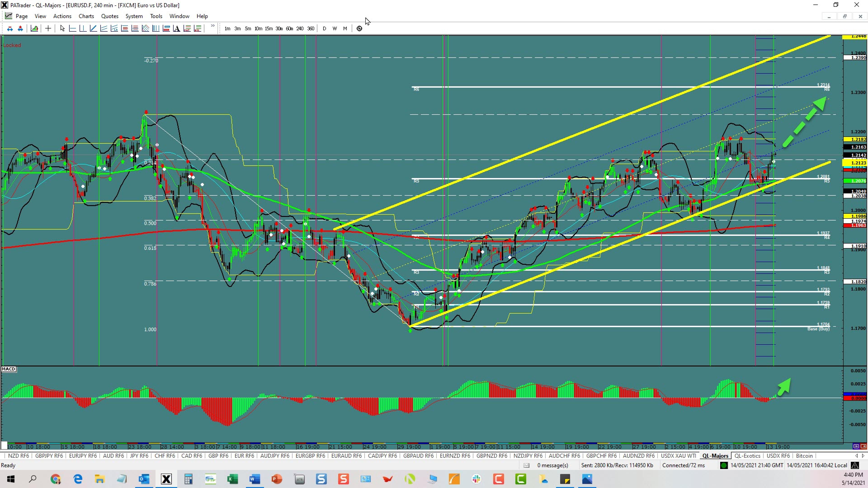The image size is (868, 488).
Task: Click the warning triangle in status bar
Action: [855, 465]
